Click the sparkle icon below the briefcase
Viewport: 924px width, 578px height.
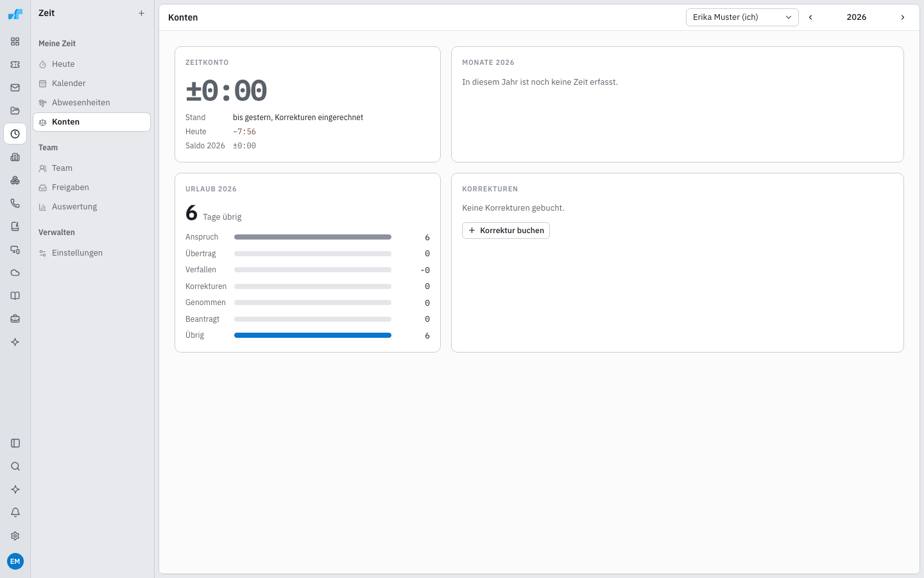click(15, 342)
